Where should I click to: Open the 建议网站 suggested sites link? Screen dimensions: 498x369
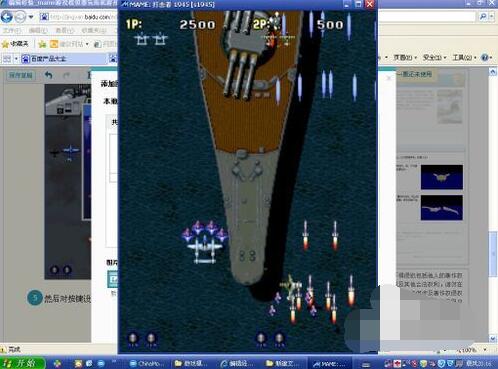pyautogui.click(x=66, y=44)
